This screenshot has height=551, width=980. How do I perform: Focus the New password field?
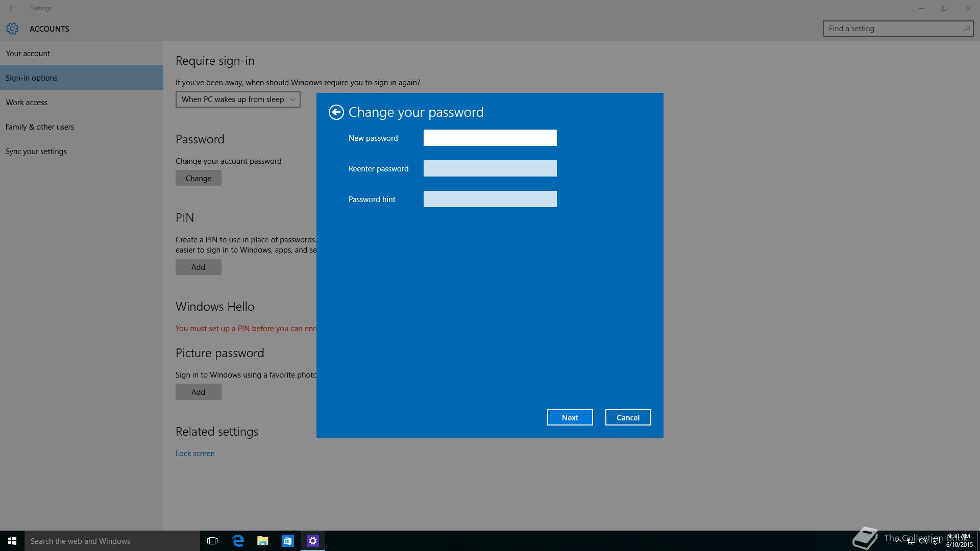pos(490,138)
